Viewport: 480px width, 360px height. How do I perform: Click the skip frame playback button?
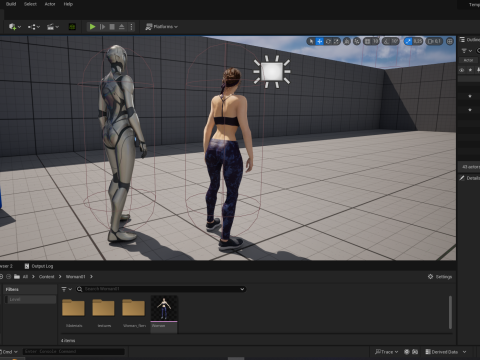[x=102, y=27]
